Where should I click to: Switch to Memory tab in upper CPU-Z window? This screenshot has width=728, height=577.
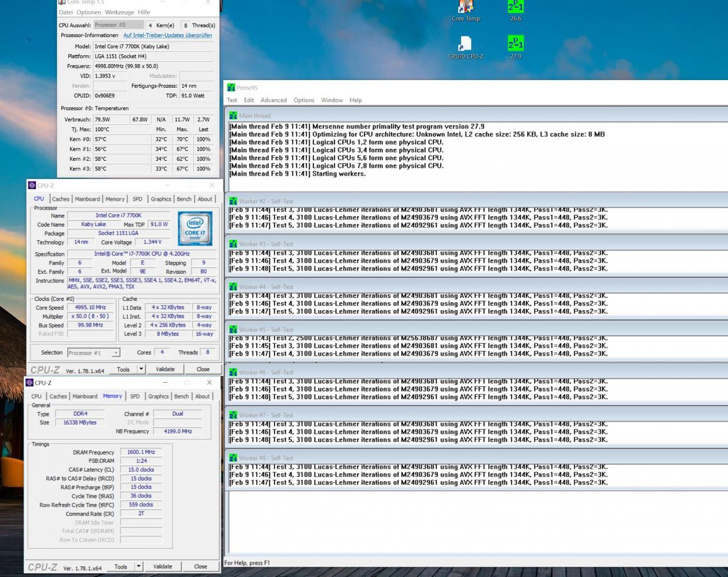tap(115, 199)
